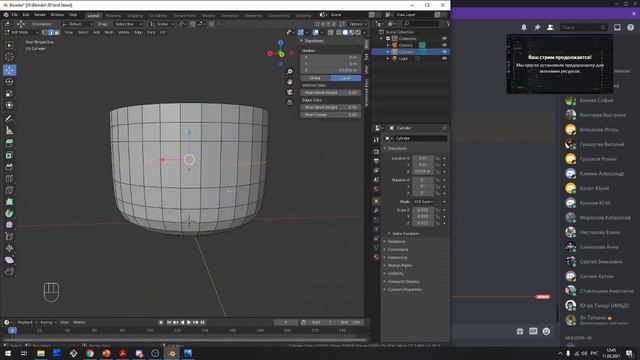Select the Measure ruler tool
Viewport: 640px width, 360px height.
click(9, 131)
